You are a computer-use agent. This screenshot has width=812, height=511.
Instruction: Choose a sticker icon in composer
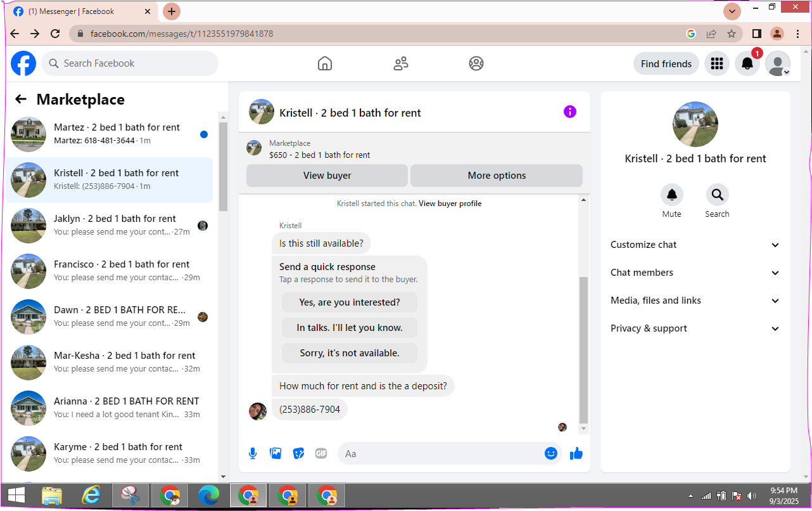tap(298, 453)
